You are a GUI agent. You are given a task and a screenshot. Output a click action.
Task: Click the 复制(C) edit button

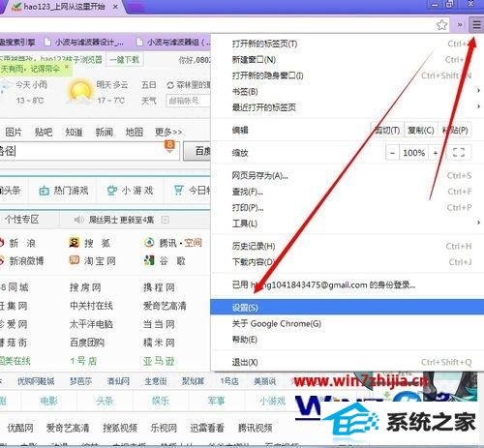(420, 131)
